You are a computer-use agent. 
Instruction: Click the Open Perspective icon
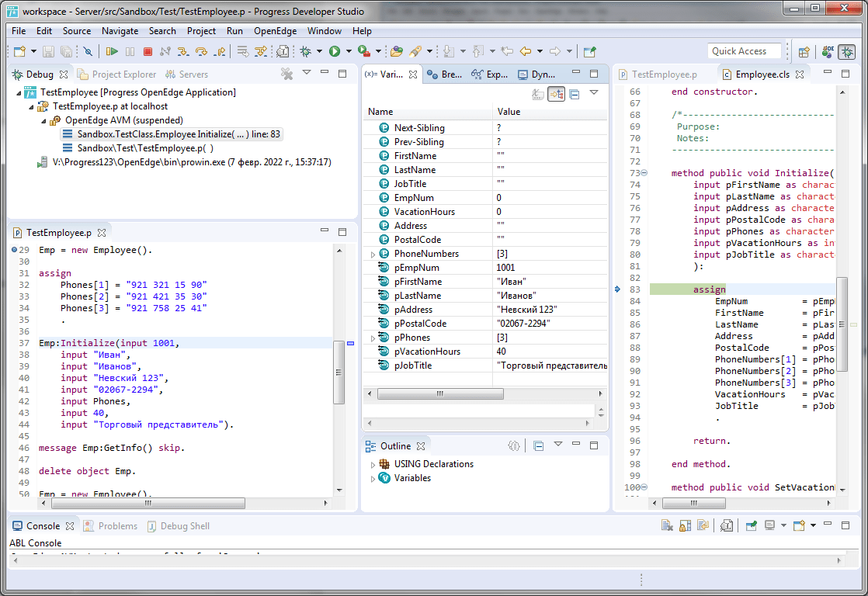[804, 52]
